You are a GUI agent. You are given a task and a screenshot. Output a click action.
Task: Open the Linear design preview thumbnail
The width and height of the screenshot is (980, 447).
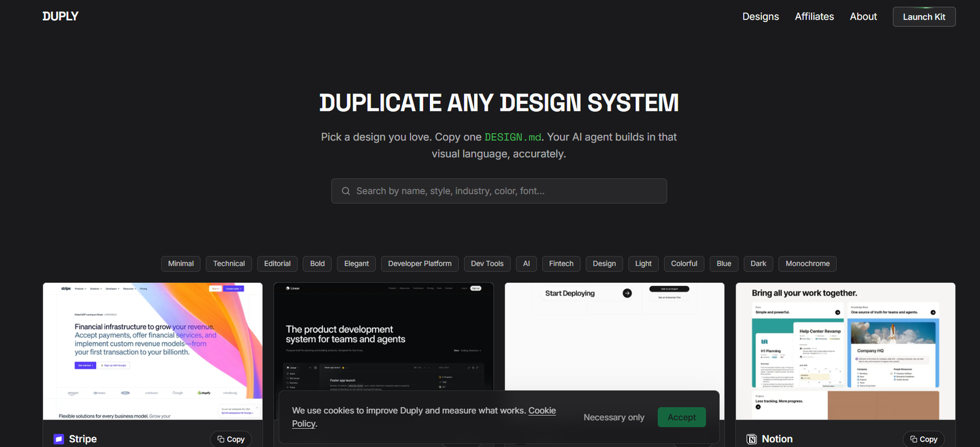[383, 337]
